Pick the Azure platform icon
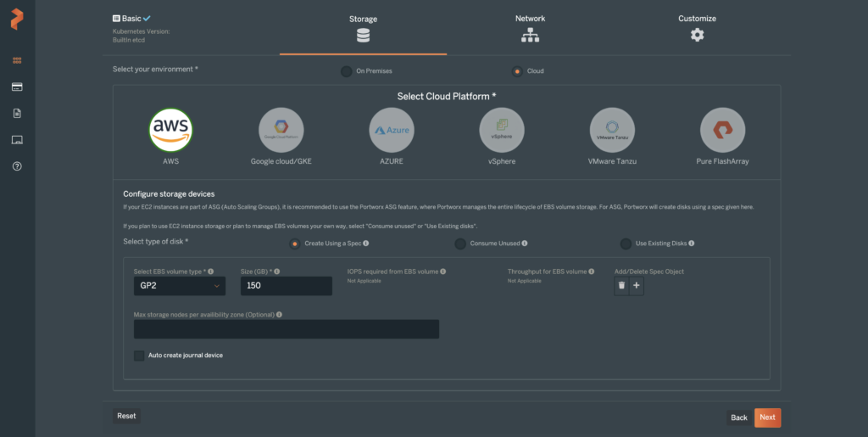Screen dimensions: 868x437 [x=392, y=130]
